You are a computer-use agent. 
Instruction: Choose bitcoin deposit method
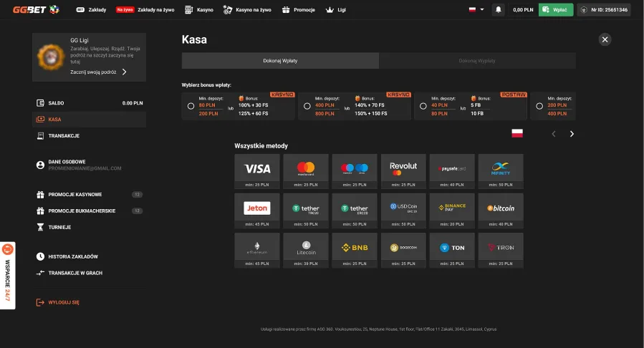[x=501, y=211]
